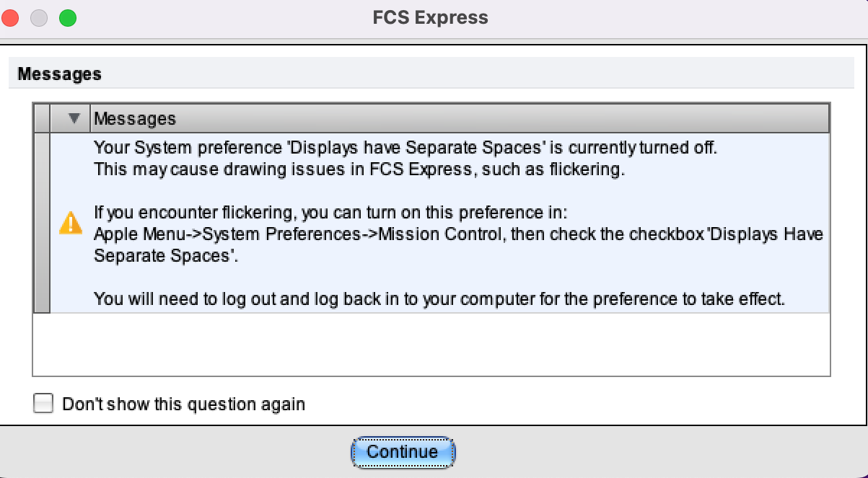
Task: Click the 'Don't show this question again' label
Action: 183,404
